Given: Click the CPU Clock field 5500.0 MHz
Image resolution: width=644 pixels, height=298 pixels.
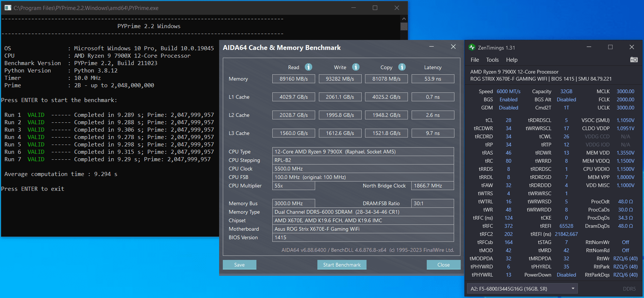Looking at the screenshot, I should click(363, 169).
